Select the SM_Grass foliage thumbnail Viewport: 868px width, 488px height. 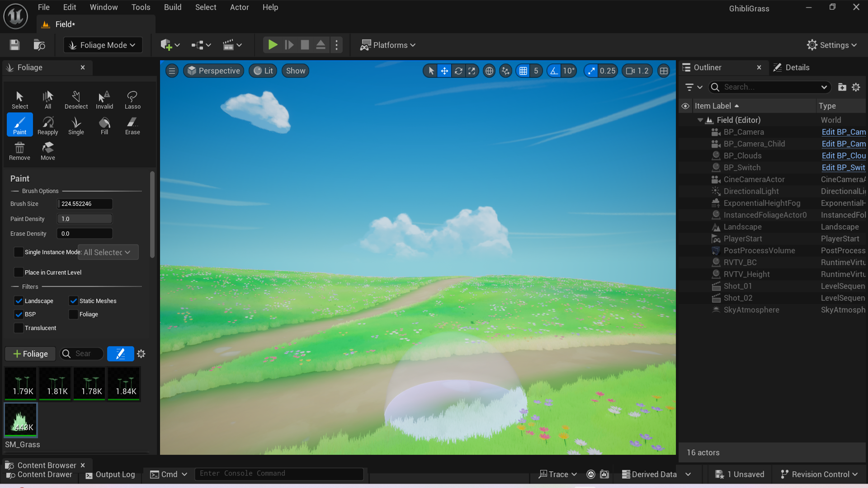click(x=20, y=420)
